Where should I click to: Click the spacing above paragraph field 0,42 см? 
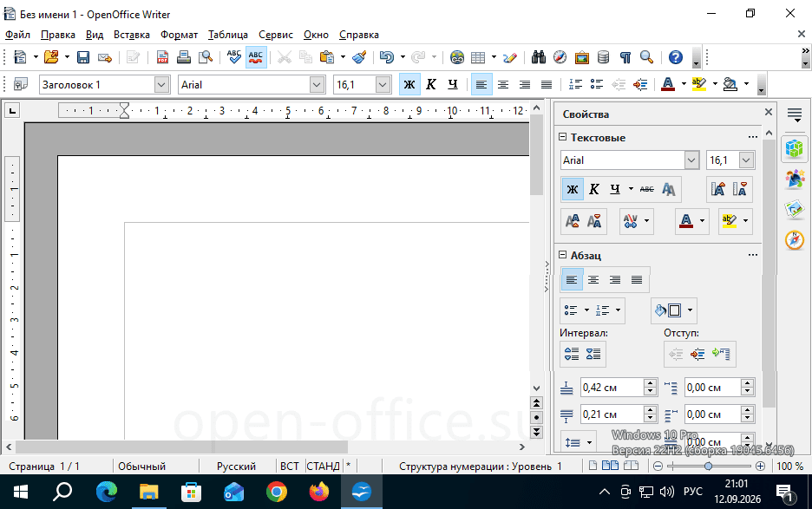(612, 388)
